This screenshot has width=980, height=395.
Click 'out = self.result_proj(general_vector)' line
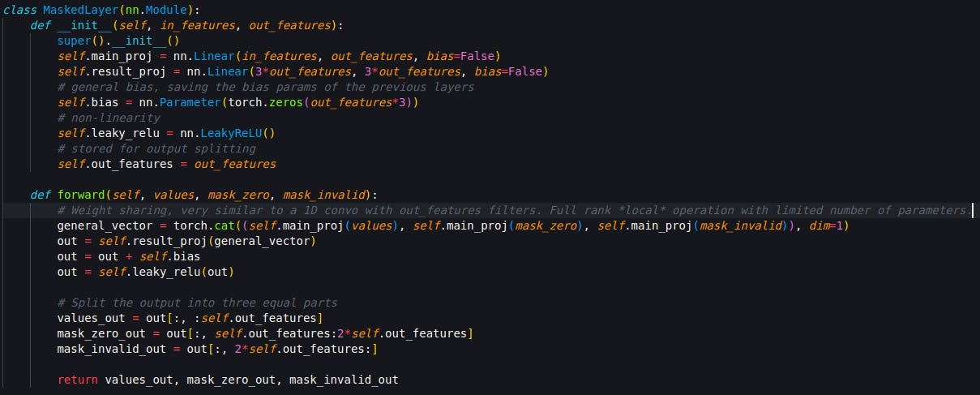[186, 241]
